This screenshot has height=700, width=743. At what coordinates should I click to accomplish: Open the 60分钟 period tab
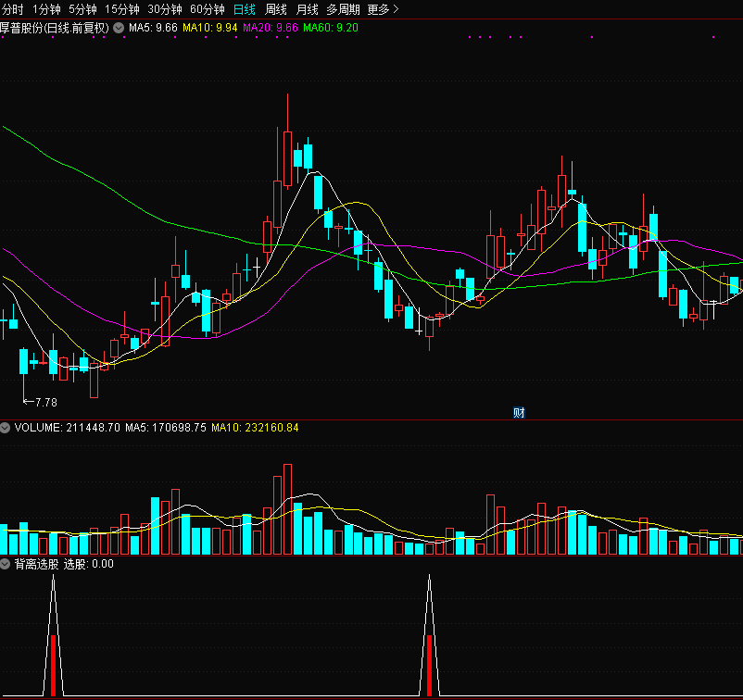click(208, 9)
